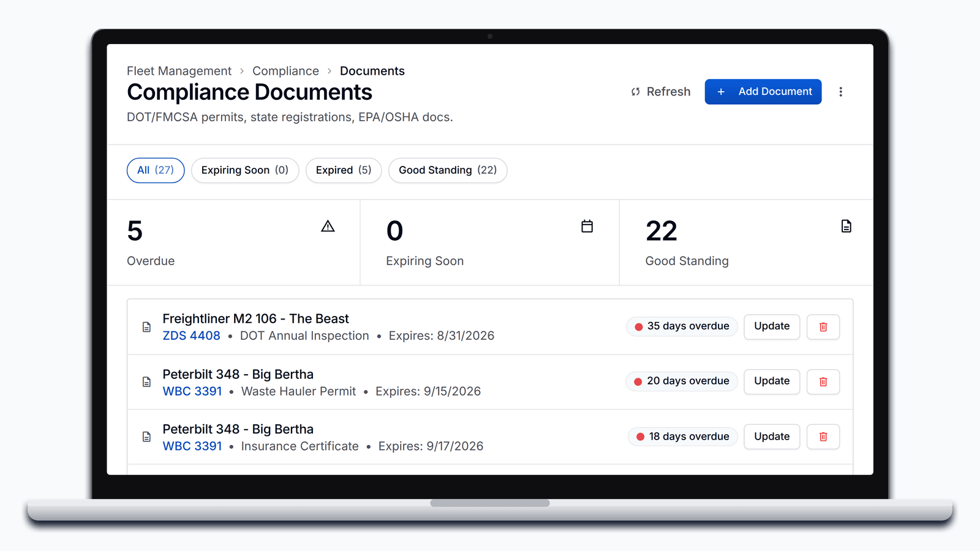980x551 pixels.
Task: Refresh the compliance documents list
Action: [x=661, y=92]
